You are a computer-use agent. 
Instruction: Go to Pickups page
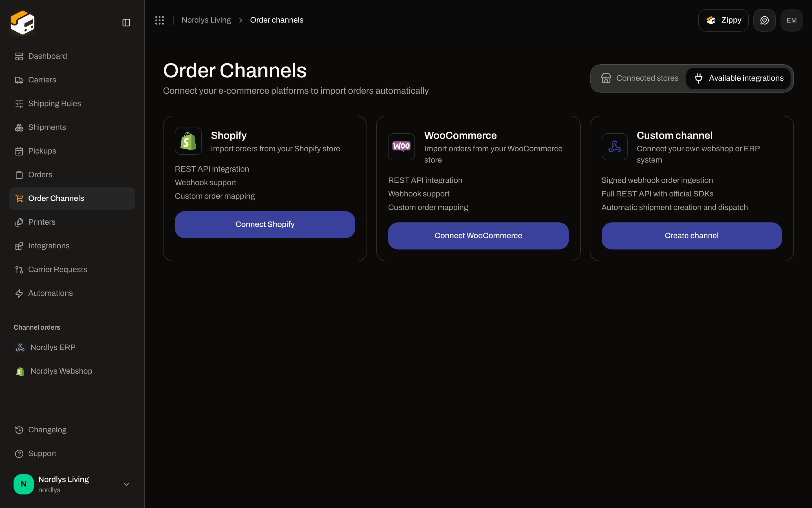click(x=72, y=151)
